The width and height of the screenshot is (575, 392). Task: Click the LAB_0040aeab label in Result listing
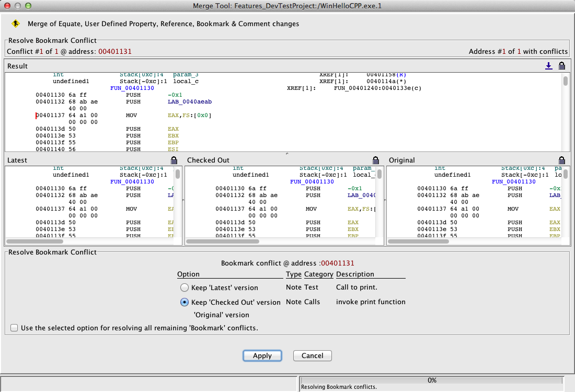pyautogui.click(x=190, y=102)
